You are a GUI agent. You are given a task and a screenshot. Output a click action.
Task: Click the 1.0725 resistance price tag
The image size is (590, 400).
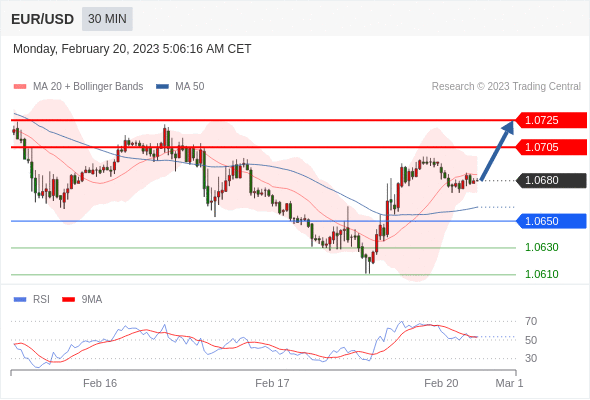(551, 120)
